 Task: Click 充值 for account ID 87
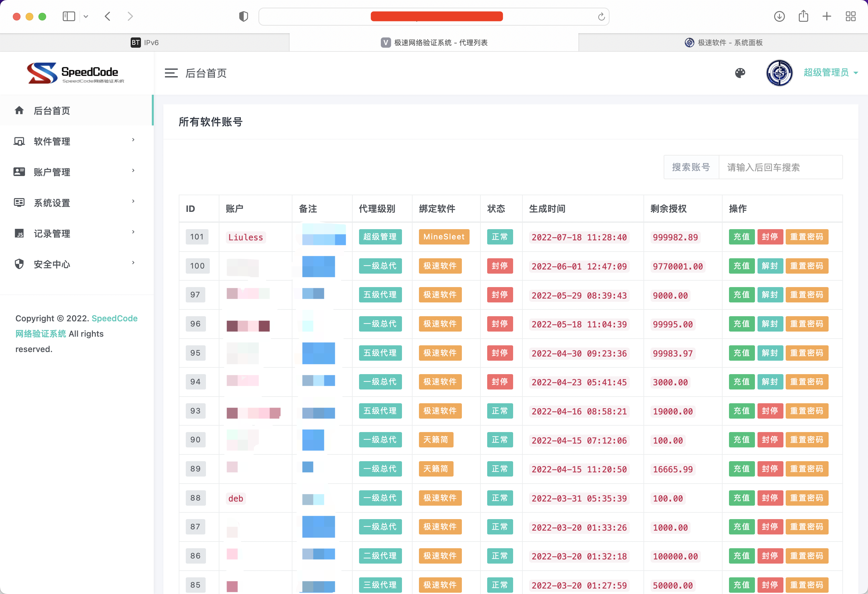(x=741, y=526)
